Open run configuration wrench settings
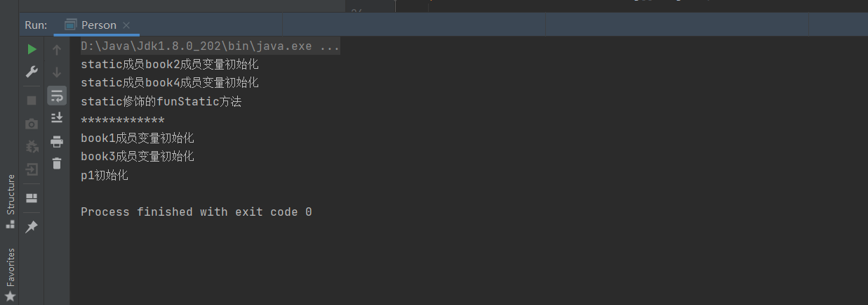Image resolution: width=868 pixels, height=305 pixels. click(x=32, y=72)
